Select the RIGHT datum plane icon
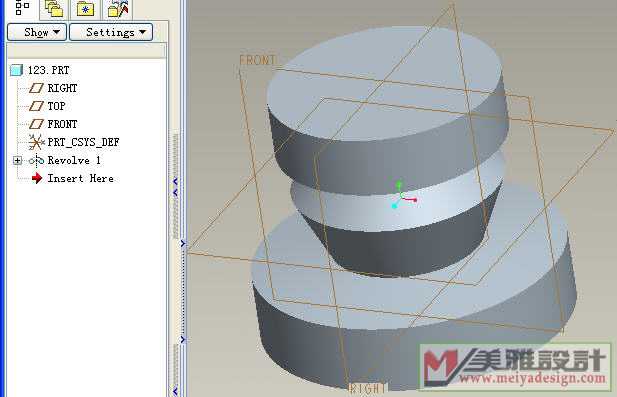617x397 pixels. [x=36, y=88]
